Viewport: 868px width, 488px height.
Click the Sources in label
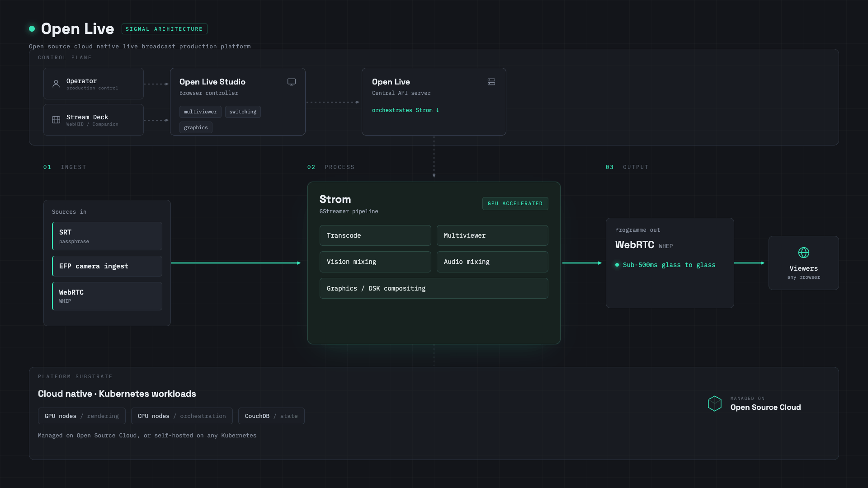(69, 212)
